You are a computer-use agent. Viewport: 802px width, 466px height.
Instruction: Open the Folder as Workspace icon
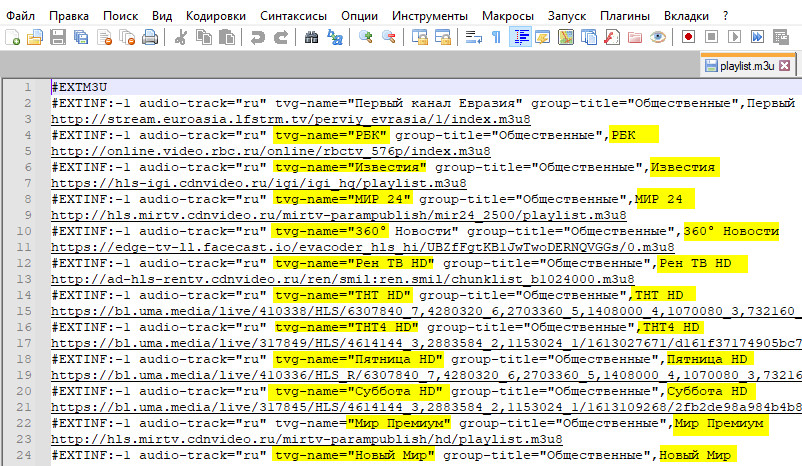point(635,37)
